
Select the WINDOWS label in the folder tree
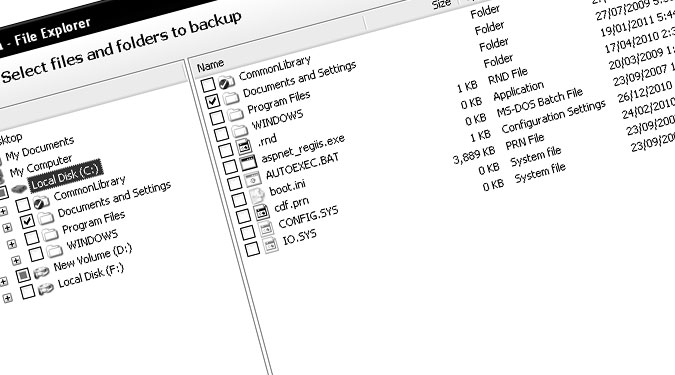pyautogui.click(x=92, y=240)
